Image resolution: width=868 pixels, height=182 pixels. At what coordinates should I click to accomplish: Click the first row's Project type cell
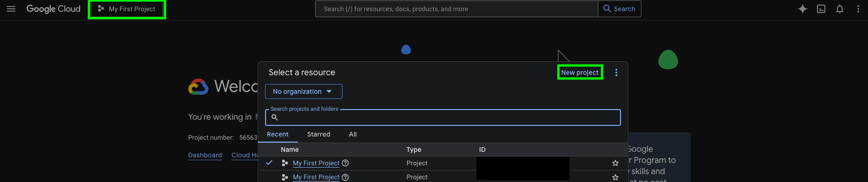[417, 163]
